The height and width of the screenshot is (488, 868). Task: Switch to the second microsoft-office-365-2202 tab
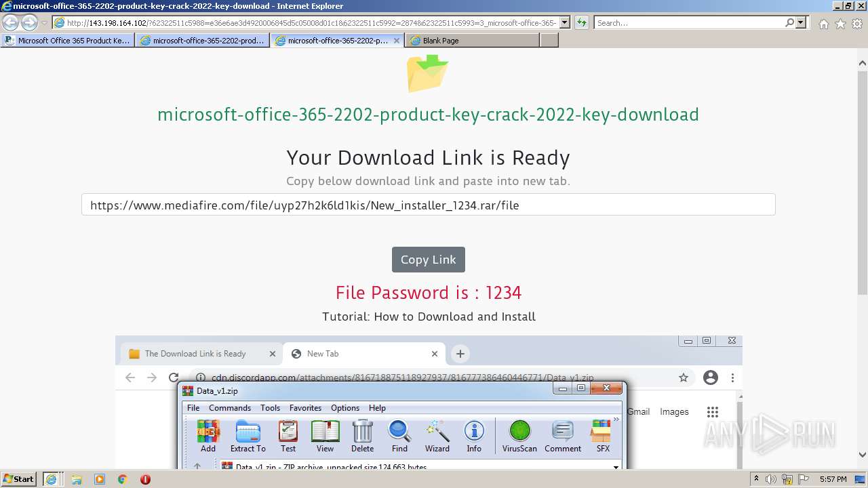tap(202, 41)
